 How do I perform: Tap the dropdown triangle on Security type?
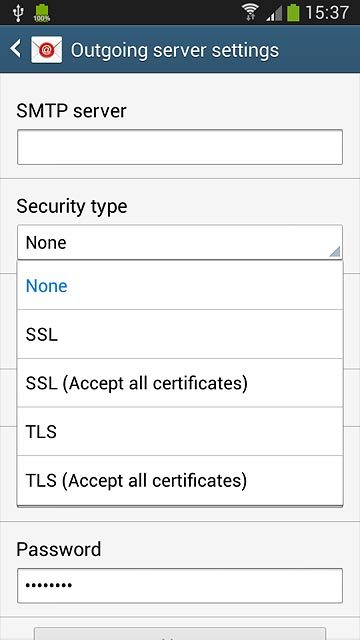coord(335,252)
